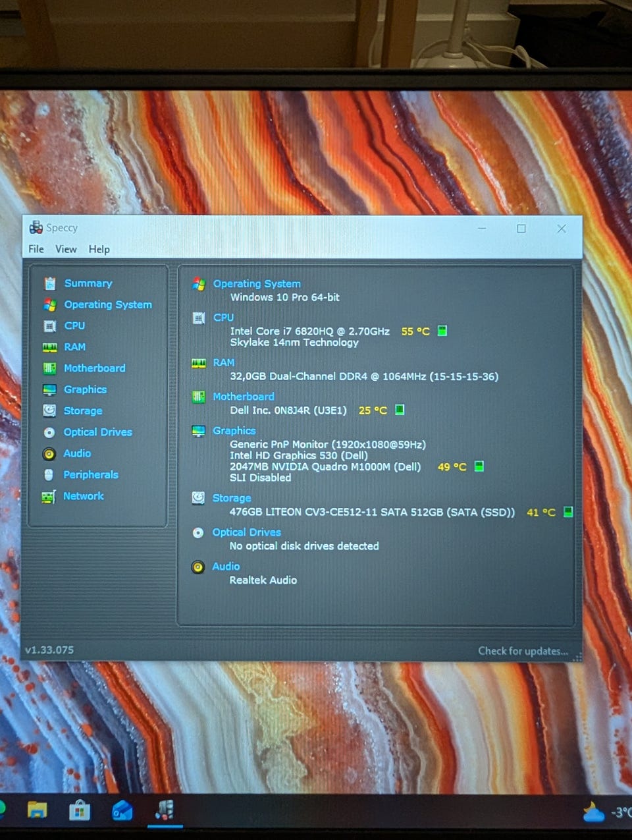Click the storage temperature 41 °C value

[x=541, y=513]
